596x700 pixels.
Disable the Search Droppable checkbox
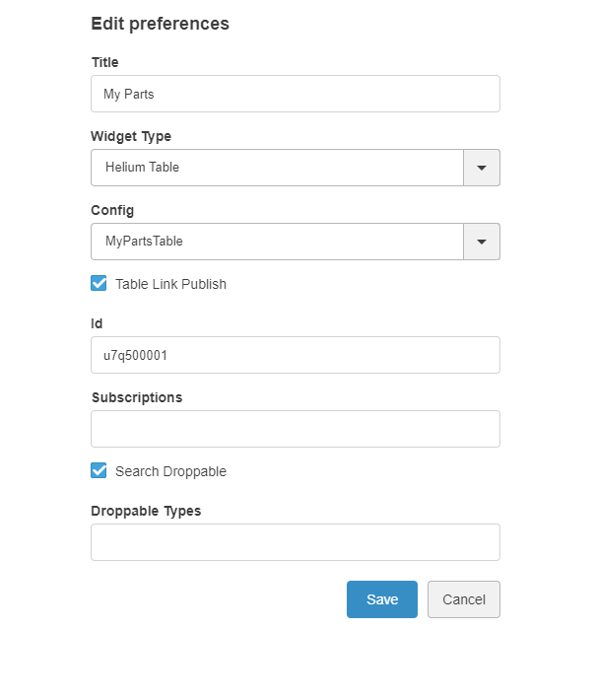(99, 471)
